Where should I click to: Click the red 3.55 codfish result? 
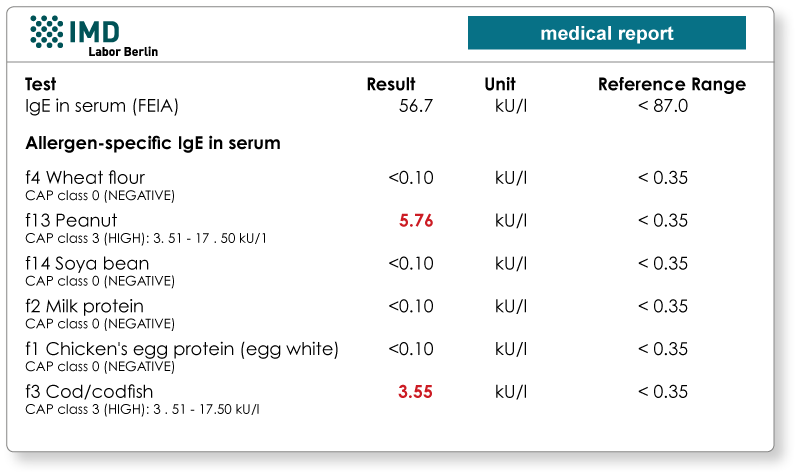pos(415,392)
